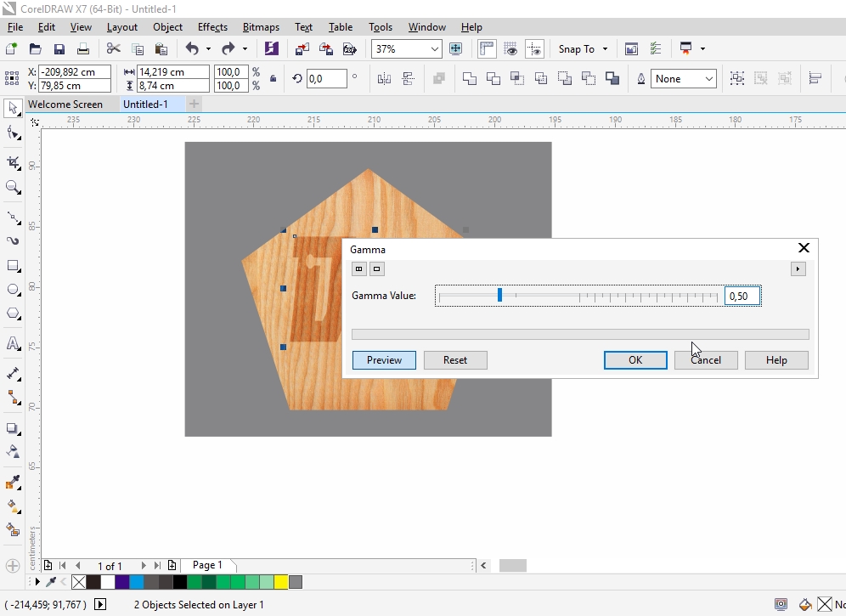Open the Color Eyedropper tool
This screenshot has width=846, height=616.
pyautogui.click(x=12, y=483)
